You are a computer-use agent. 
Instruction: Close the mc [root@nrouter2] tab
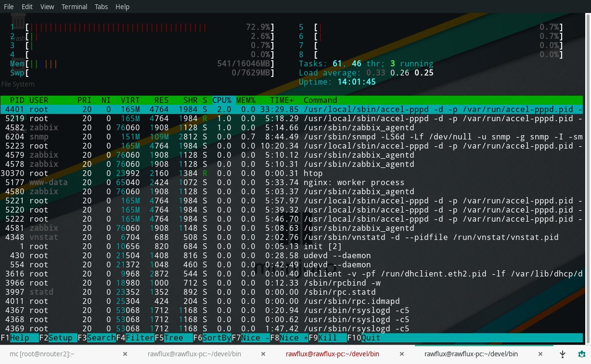tap(125, 354)
